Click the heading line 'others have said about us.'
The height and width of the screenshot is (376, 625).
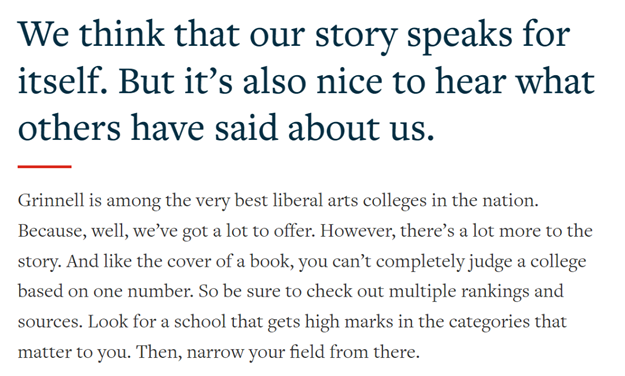point(226,128)
